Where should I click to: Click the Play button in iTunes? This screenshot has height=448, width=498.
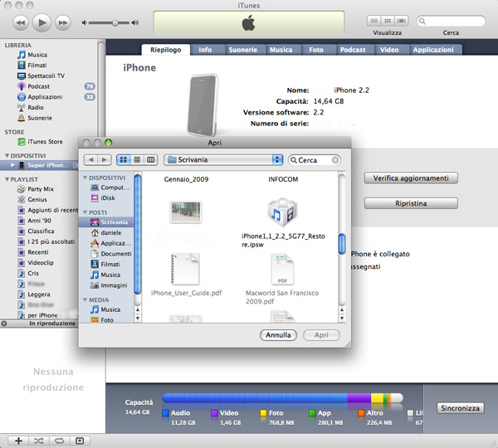click(x=43, y=21)
